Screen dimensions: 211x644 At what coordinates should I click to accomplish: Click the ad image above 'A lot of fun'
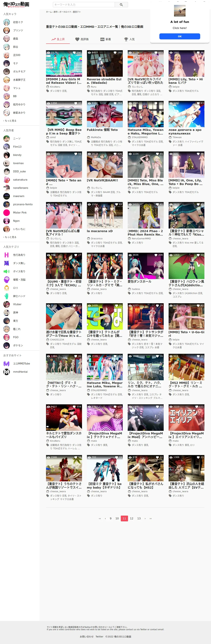pyautogui.click(x=180, y=11)
